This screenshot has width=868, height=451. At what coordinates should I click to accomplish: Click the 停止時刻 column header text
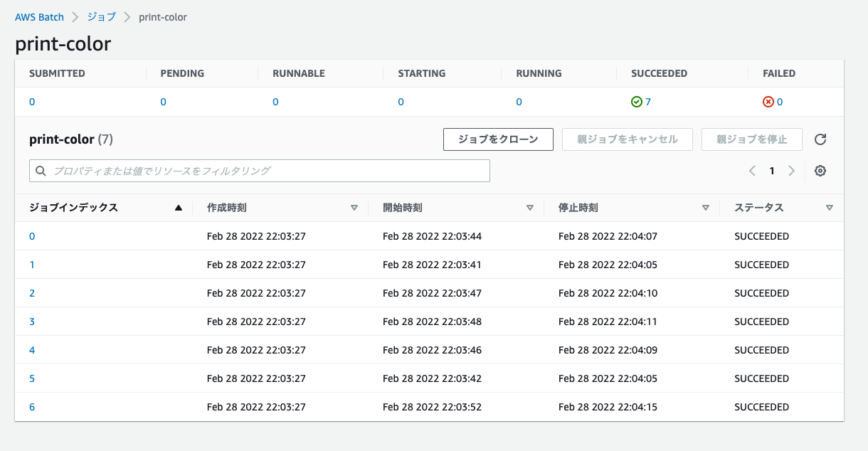pyautogui.click(x=578, y=208)
